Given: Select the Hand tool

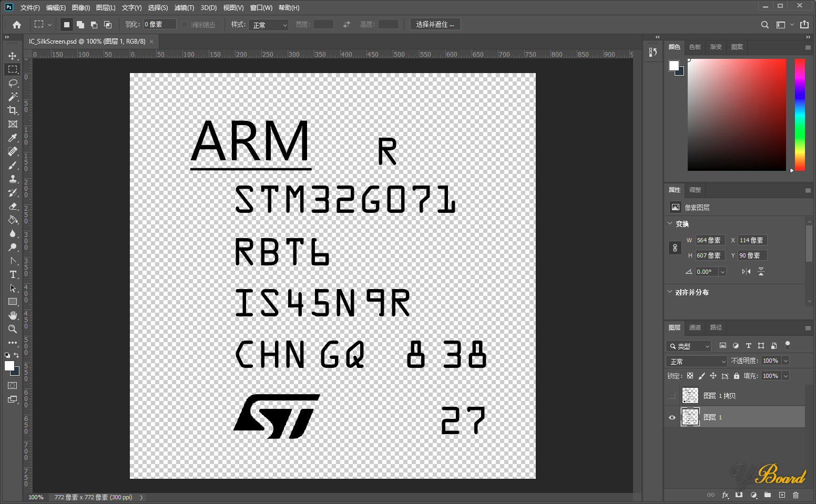Looking at the screenshot, I should coord(13,315).
